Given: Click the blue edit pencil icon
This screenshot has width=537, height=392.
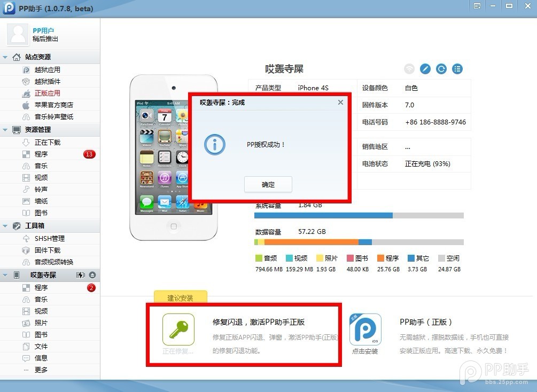Looking at the screenshot, I should pyautogui.click(x=425, y=69).
